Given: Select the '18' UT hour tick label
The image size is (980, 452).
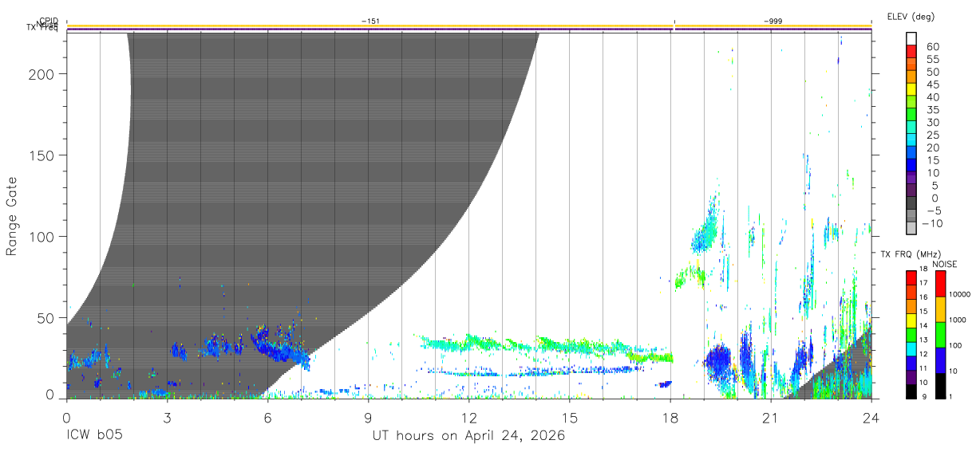Looking at the screenshot, I should coord(670,417).
